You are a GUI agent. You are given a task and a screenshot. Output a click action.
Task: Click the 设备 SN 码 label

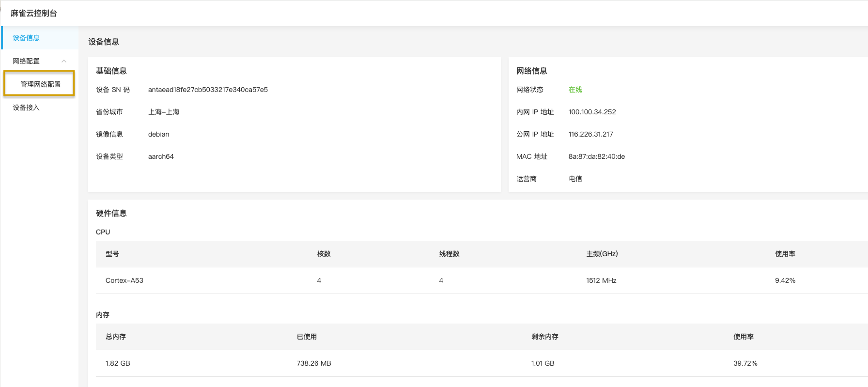(113, 90)
